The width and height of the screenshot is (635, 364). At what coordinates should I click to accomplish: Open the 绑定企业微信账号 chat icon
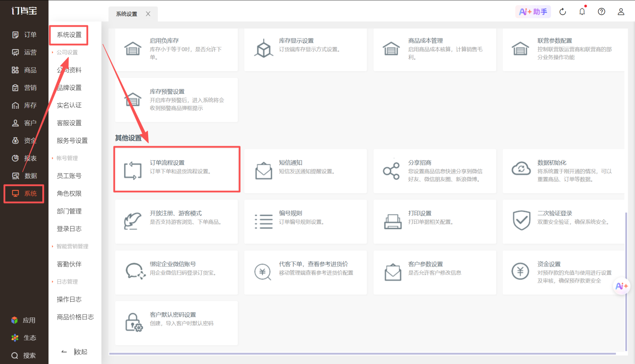[135, 271]
